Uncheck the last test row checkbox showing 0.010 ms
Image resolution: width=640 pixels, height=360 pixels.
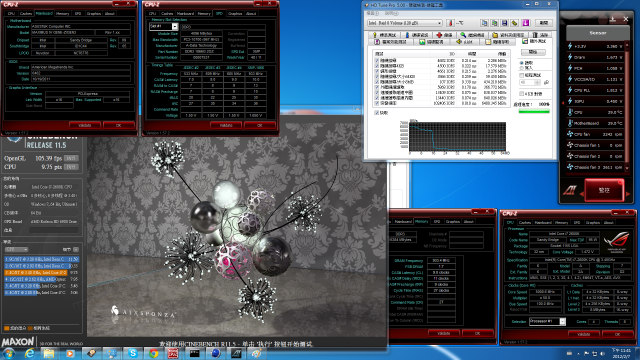377,103
